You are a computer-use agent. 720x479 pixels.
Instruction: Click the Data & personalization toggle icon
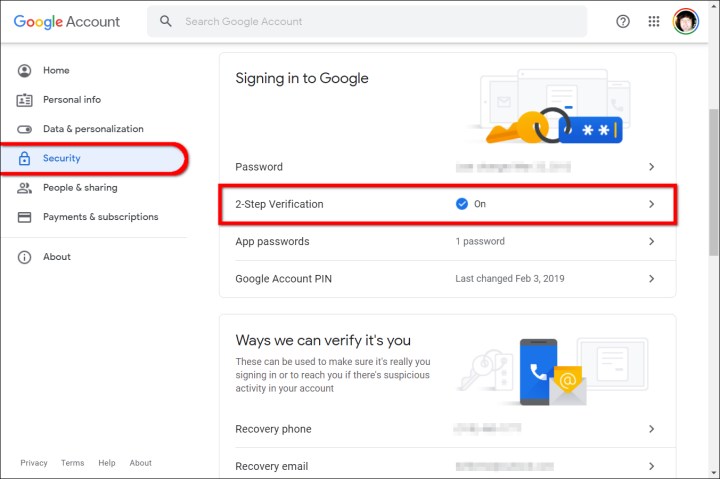pos(24,129)
